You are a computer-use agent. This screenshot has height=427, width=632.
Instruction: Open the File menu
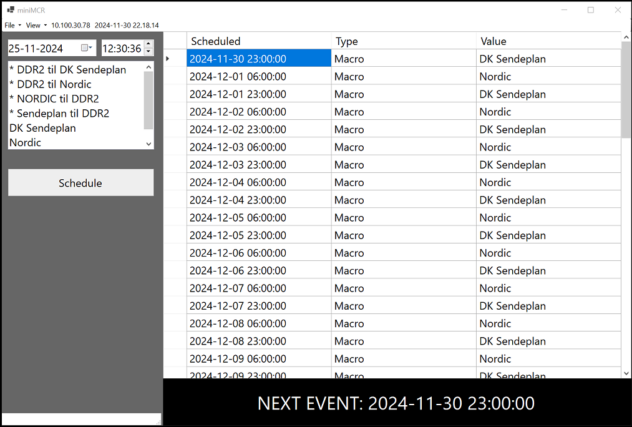pos(9,24)
